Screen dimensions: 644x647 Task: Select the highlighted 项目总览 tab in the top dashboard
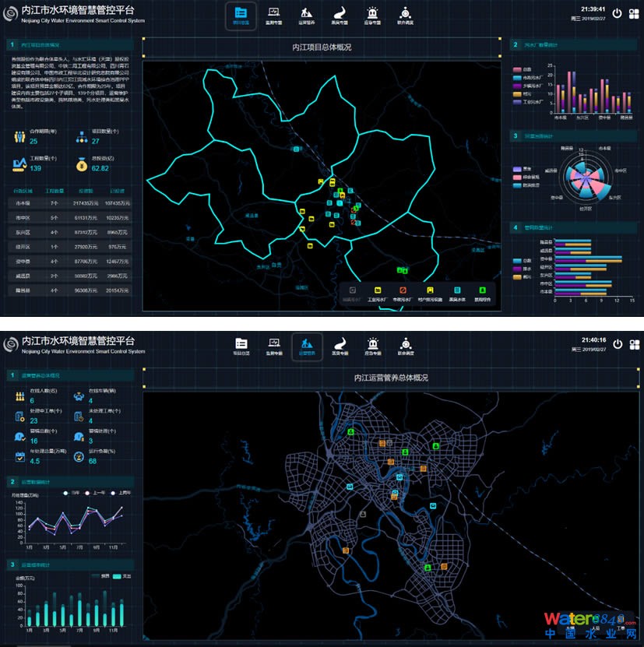click(241, 15)
